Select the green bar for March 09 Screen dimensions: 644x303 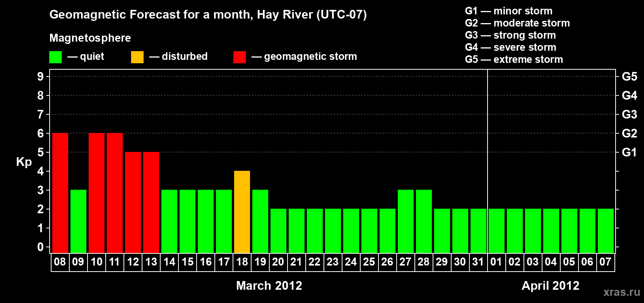78,222
